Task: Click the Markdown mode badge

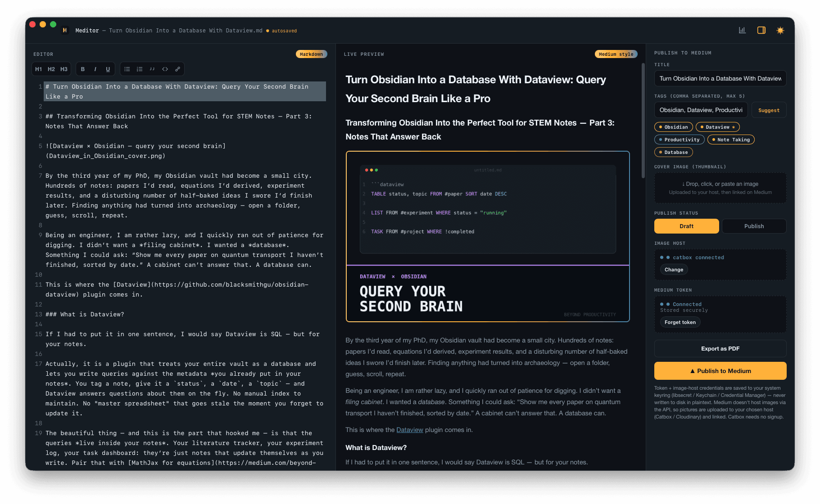Action: click(311, 54)
